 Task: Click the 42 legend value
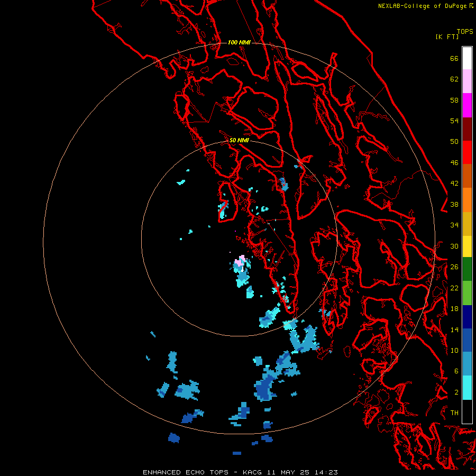click(454, 184)
